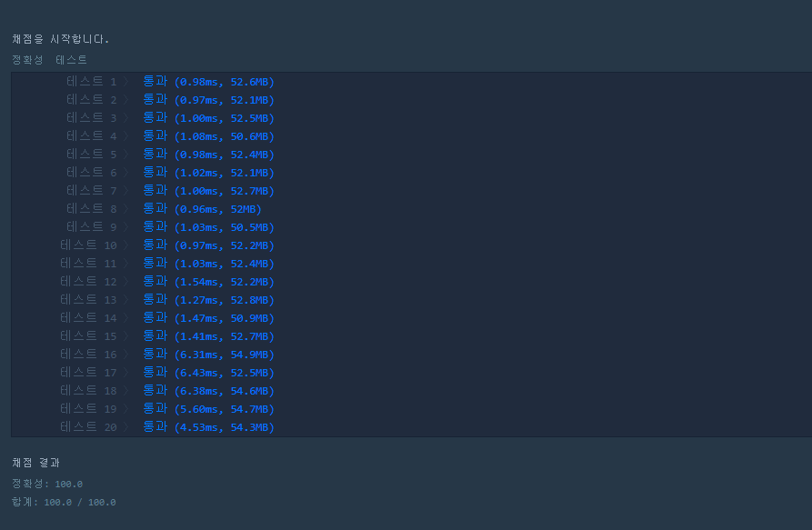Select the result '통과 (1.27ms, 52.8MB)'

[x=209, y=300]
